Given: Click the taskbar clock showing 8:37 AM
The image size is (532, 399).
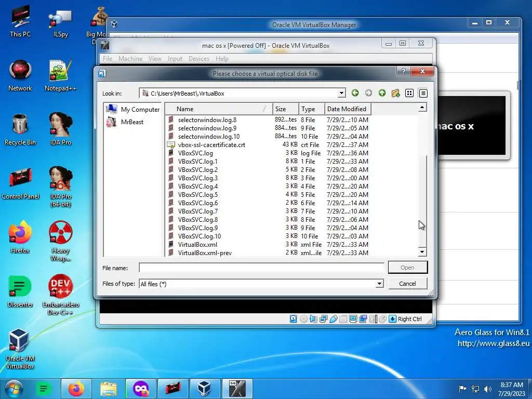Looking at the screenshot, I should tap(512, 389).
